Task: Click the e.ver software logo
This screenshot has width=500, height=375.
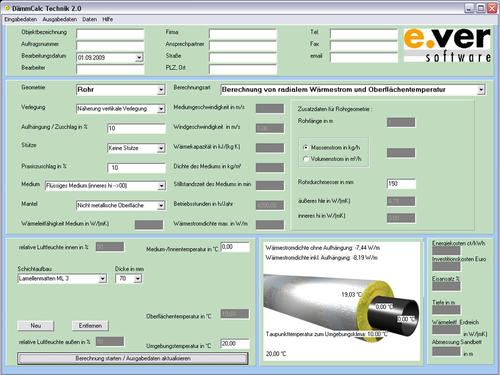Action: pyautogui.click(x=447, y=45)
